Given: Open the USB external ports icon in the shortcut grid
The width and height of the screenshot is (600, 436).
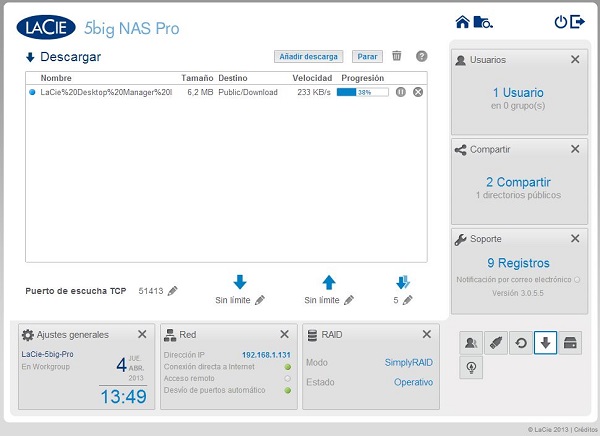Looking at the screenshot, I should [496, 343].
